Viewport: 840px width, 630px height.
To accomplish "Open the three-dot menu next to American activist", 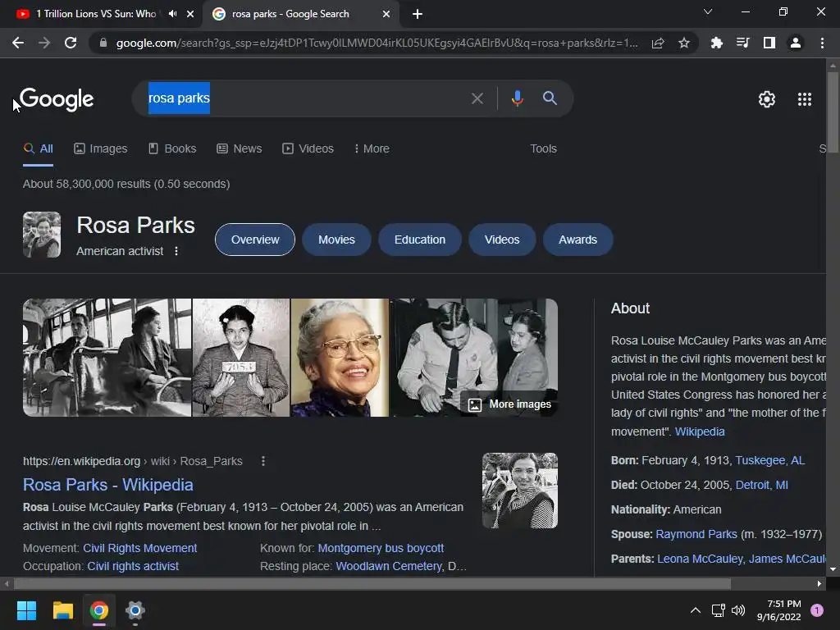I will pos(176,251).
